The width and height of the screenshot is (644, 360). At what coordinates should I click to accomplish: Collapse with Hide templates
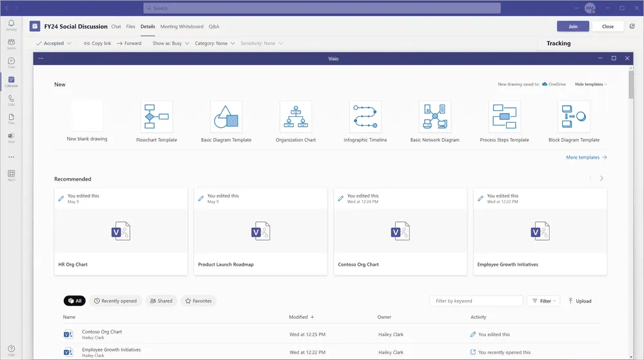click(x=590, y=85)
